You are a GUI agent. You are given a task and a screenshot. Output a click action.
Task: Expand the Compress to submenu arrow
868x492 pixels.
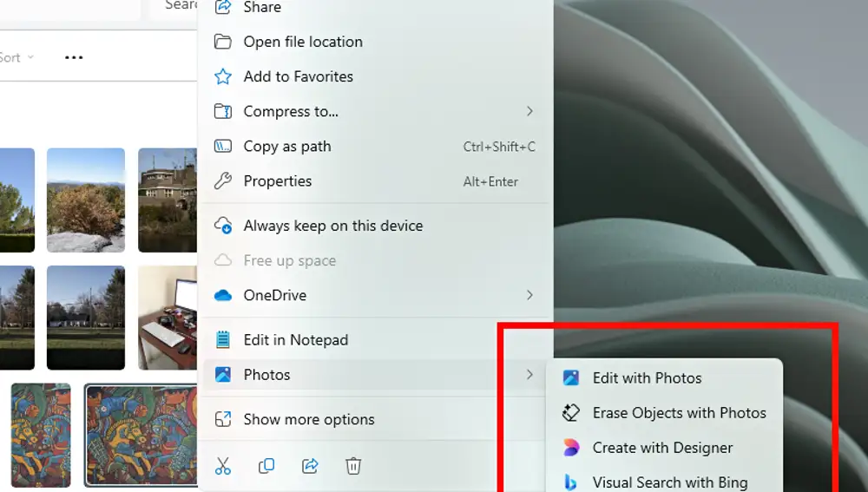[x=529, y=111]
